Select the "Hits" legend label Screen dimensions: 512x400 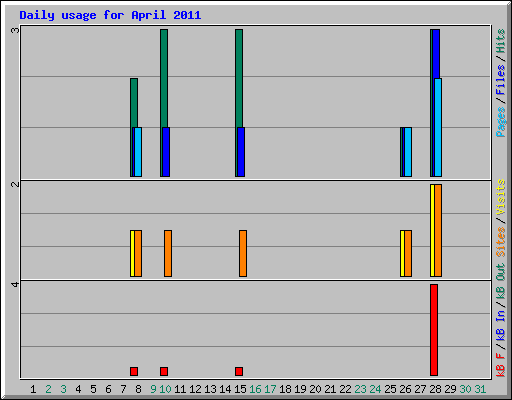click(x=501, y=41)
